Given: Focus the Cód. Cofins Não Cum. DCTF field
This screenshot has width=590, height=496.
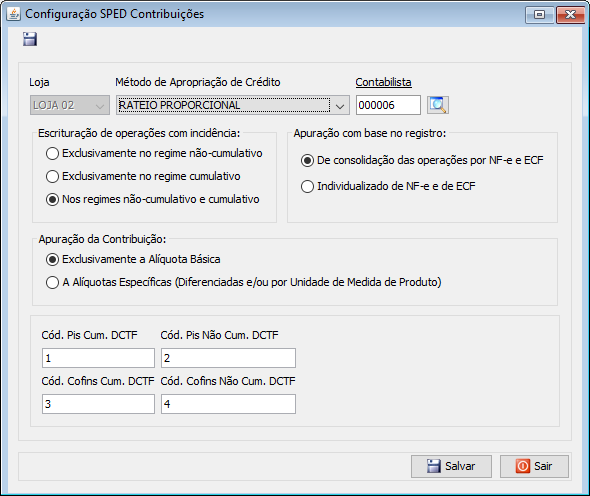Looking at the screenshot, I should (x=228, y=404).
